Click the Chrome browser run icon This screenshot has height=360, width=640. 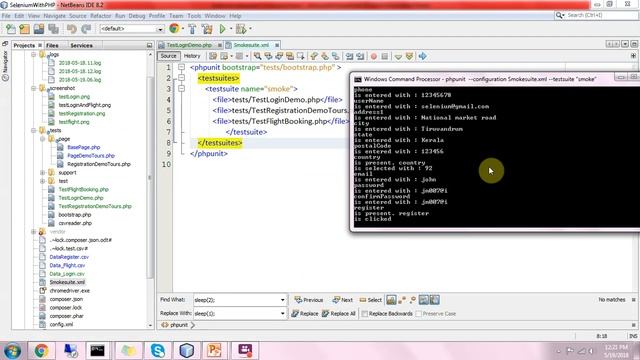(174, 29)
